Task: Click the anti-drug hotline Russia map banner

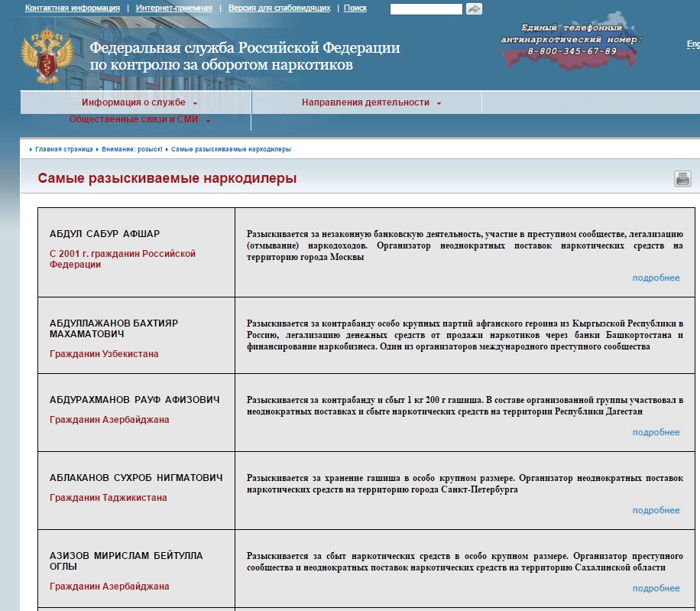Action: 571,41
